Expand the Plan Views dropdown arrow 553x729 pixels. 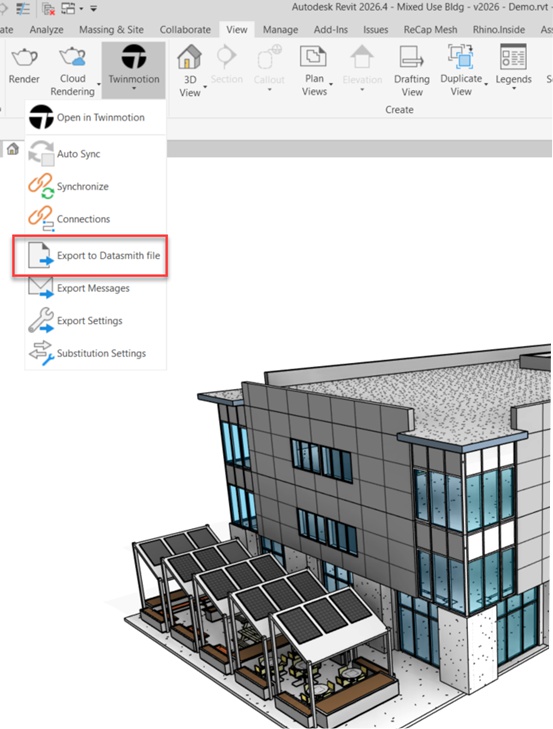point(331,84)
